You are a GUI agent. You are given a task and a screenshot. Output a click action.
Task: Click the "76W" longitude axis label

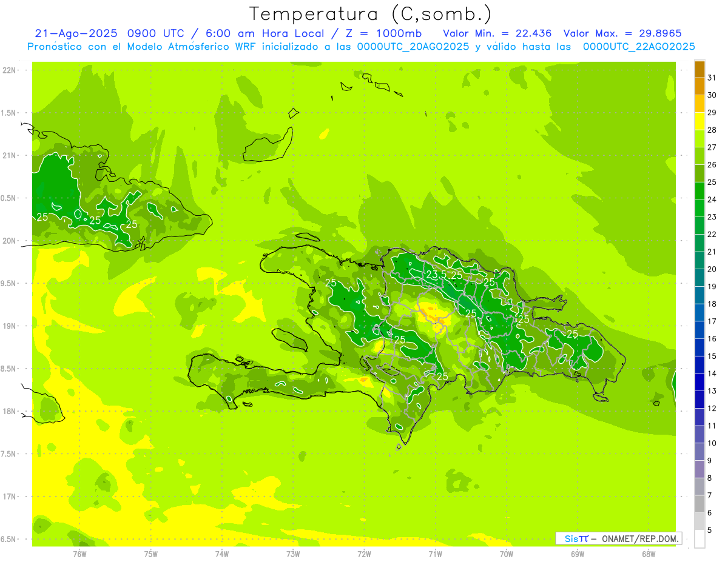click(79, 554)
